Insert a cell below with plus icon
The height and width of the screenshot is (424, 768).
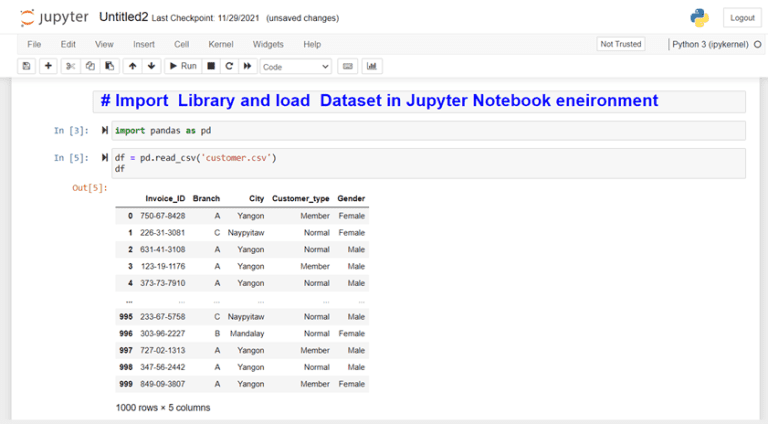(x=48, y=66)
